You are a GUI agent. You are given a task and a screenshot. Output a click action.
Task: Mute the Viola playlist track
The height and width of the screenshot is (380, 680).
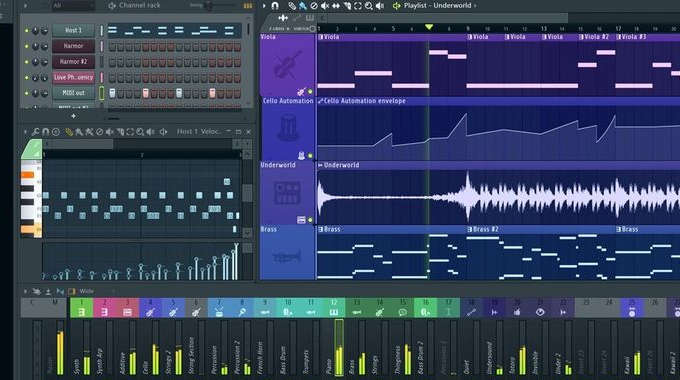coord(310,92)
